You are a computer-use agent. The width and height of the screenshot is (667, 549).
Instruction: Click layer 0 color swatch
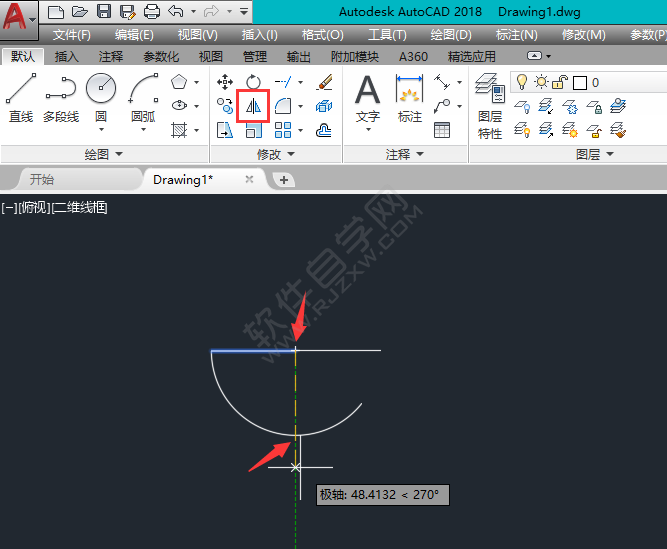580,83
